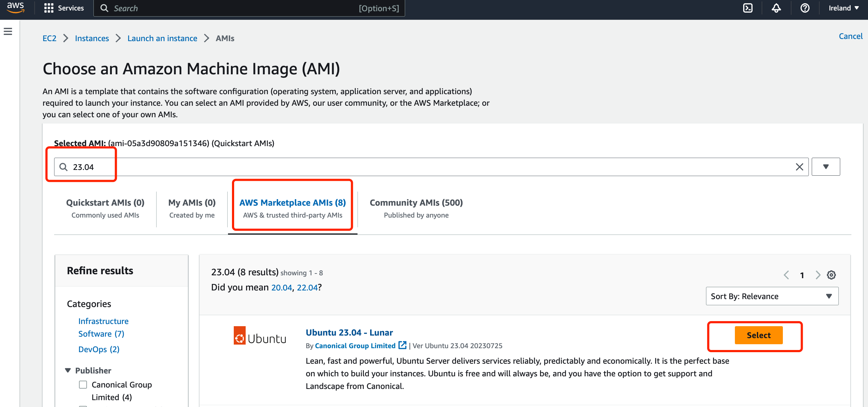Image resolution: width=868 pixels, height=407 pixels.
Task: Switch to Quickstart AMIs tab
Action: click(105, 209)
